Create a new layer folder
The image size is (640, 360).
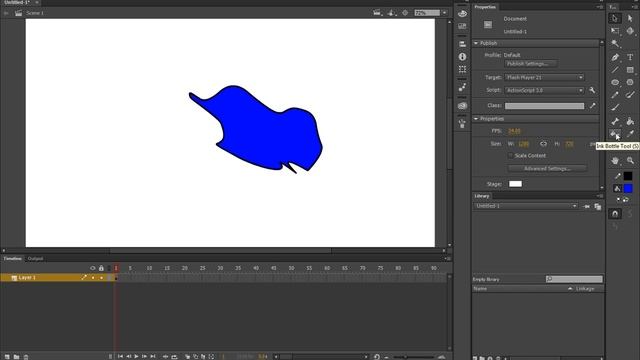pyautogui.click(x=16, y=357)
